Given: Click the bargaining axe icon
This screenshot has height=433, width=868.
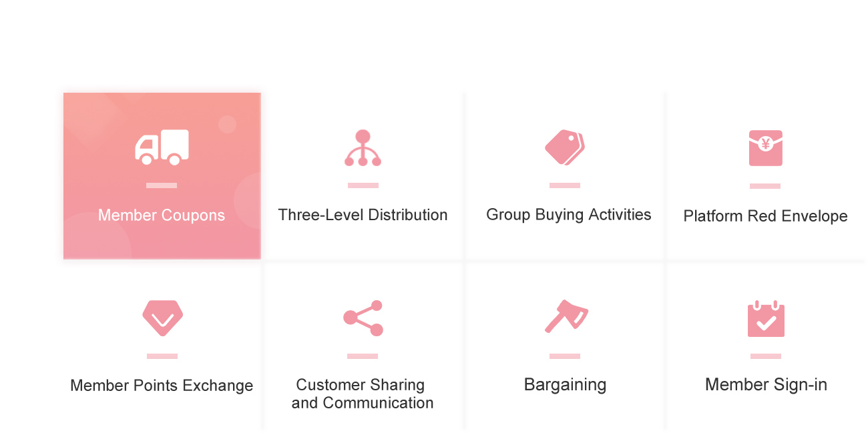Looking at the screenshot, I should click(566, 316).
